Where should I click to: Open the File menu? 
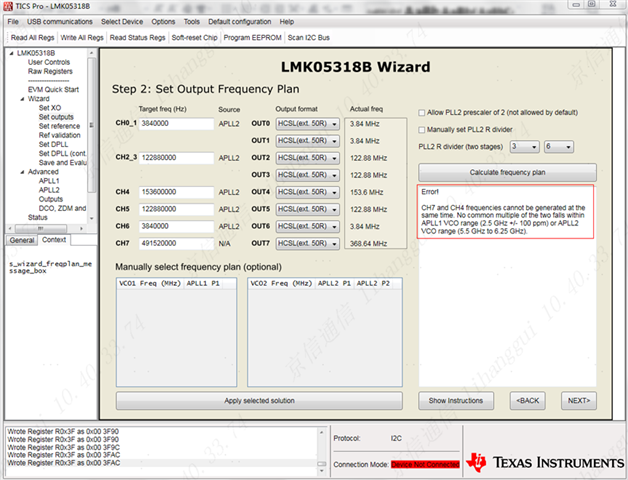[x=13, y=22]
